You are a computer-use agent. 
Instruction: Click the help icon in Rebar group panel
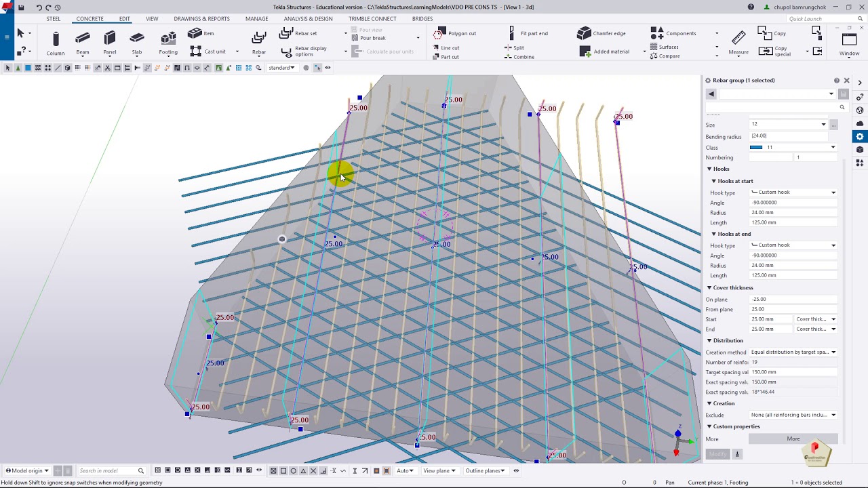[837, 80]
